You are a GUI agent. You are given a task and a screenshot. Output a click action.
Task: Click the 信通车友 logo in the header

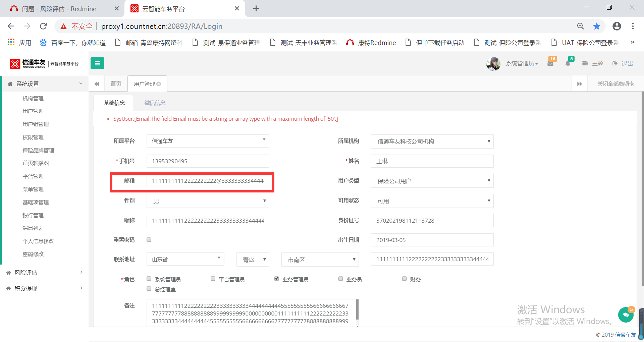coord(44,63)
